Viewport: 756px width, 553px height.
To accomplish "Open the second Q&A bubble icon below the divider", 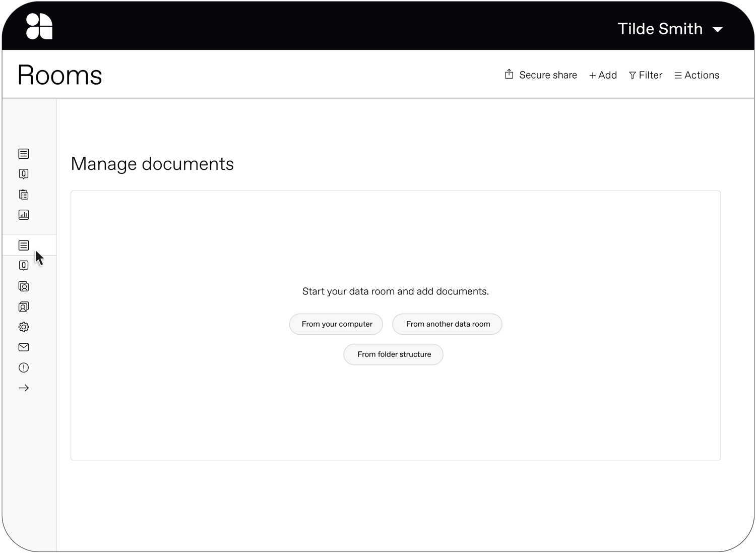I will 23,265.
